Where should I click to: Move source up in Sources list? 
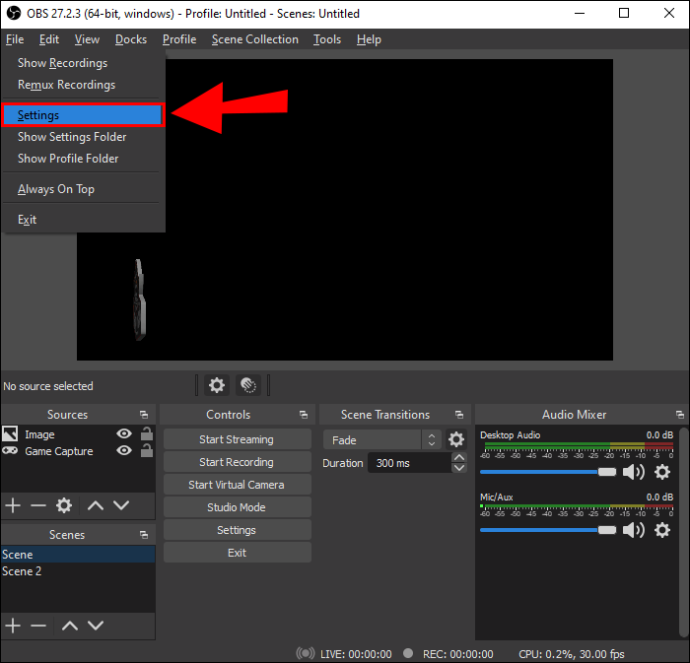[x=95, y=505]
